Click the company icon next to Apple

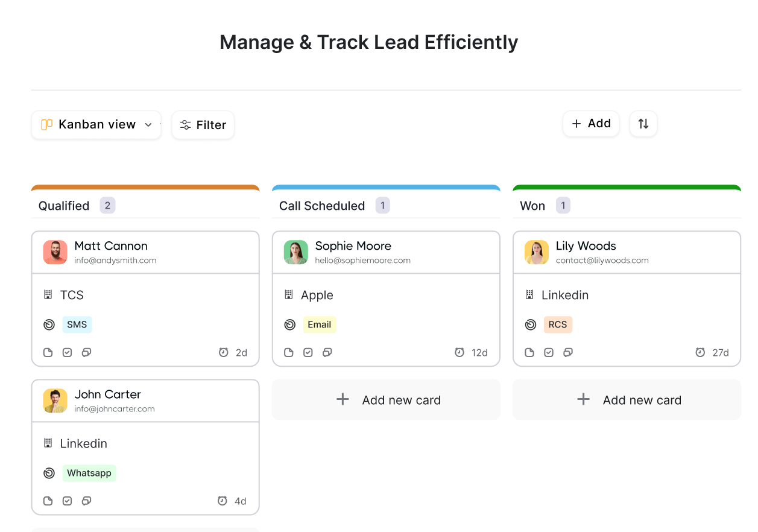pyautogui.click(x=288, y=295)
